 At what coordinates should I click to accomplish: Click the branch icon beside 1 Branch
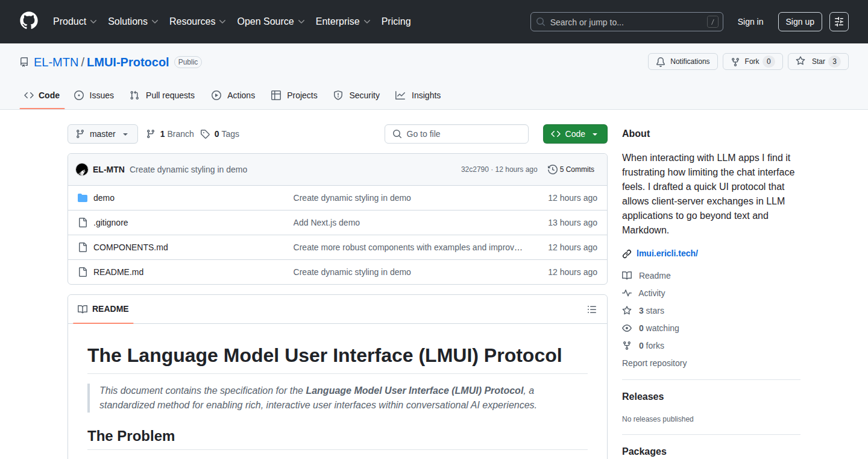(151, 134)
